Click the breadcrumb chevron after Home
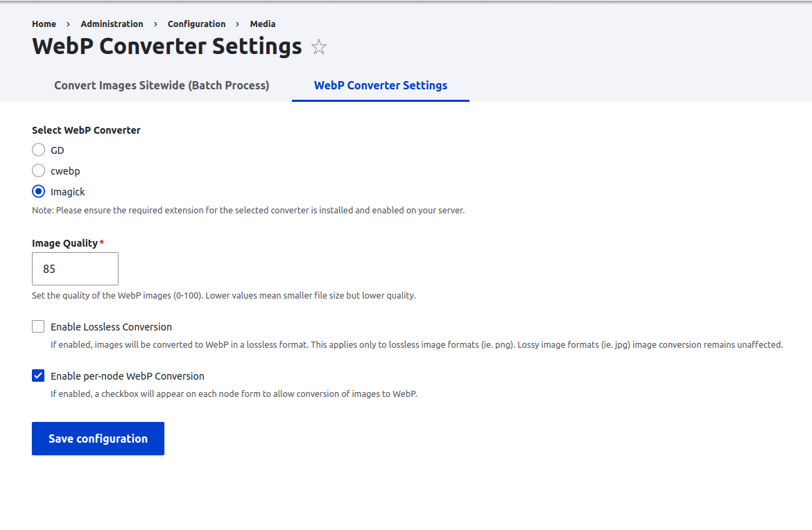This screenshot has width=812, height=530. [68, 24]
